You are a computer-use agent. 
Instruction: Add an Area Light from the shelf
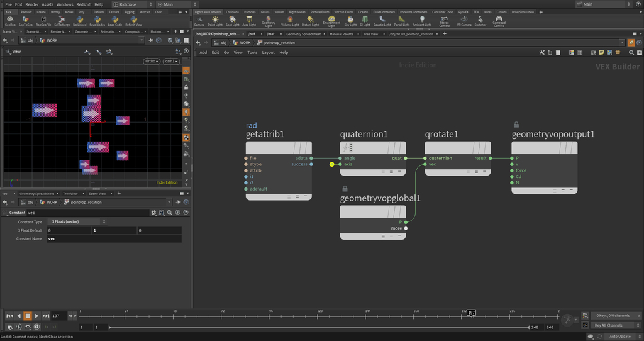[x=249, y=21]
